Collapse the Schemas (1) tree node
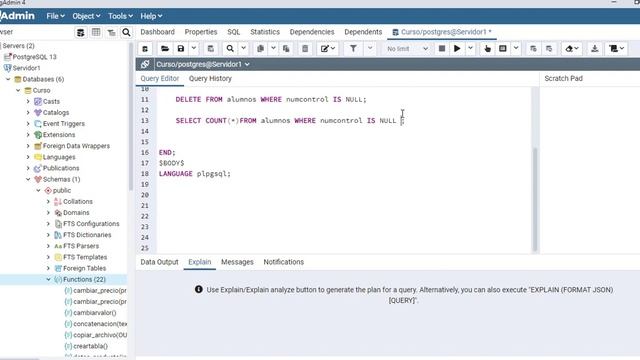Screen dimensions: 640x360 tap(28, 179)
